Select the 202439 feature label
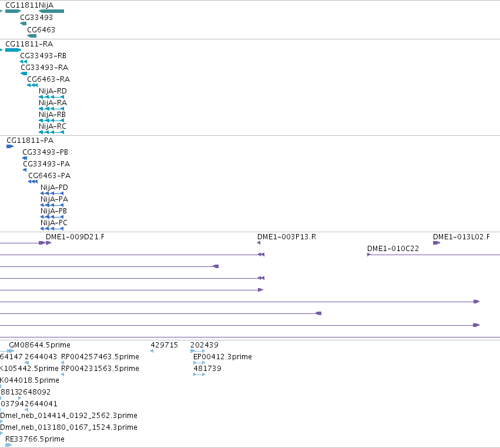Image resolution: width=500 pixels, height=448 pixels. pyautogui.click(x=204, y=345)
